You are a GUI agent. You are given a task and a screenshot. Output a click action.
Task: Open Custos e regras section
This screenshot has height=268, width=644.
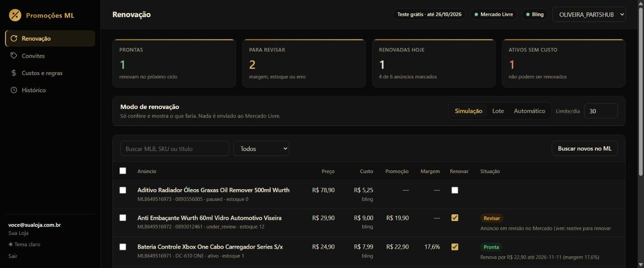tap(50, 73)
